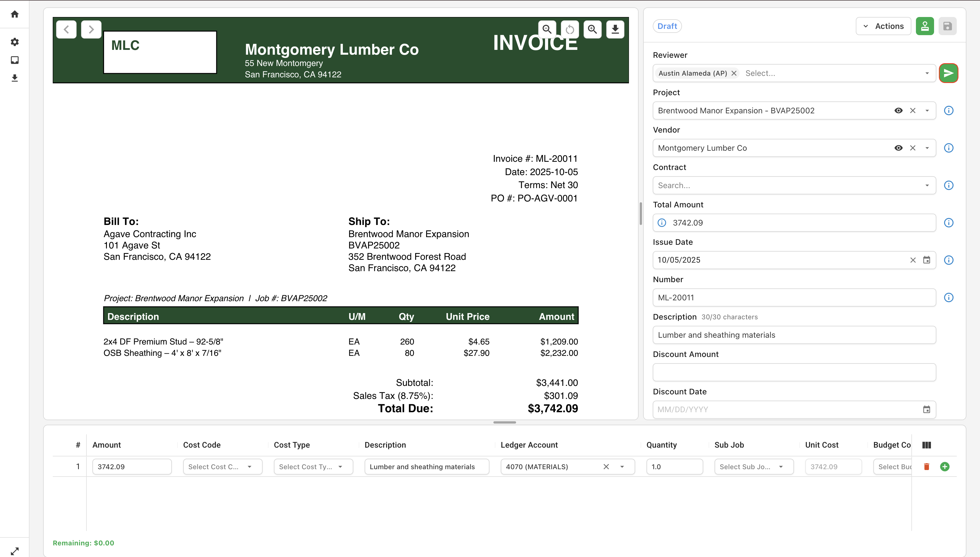The width and height of the screenshot is (980, 557).
Task: Clear the 4070 (MATERIALS) ledger account
Action: pos(606,467)
